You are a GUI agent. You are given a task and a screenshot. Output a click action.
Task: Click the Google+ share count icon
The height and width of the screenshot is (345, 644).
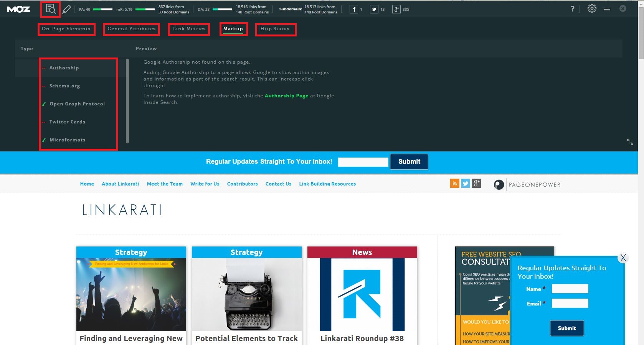coord(396,9)
